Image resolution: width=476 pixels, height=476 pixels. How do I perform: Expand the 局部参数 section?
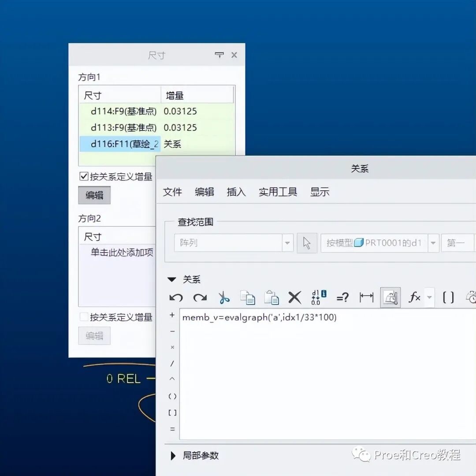coord(172,456)
